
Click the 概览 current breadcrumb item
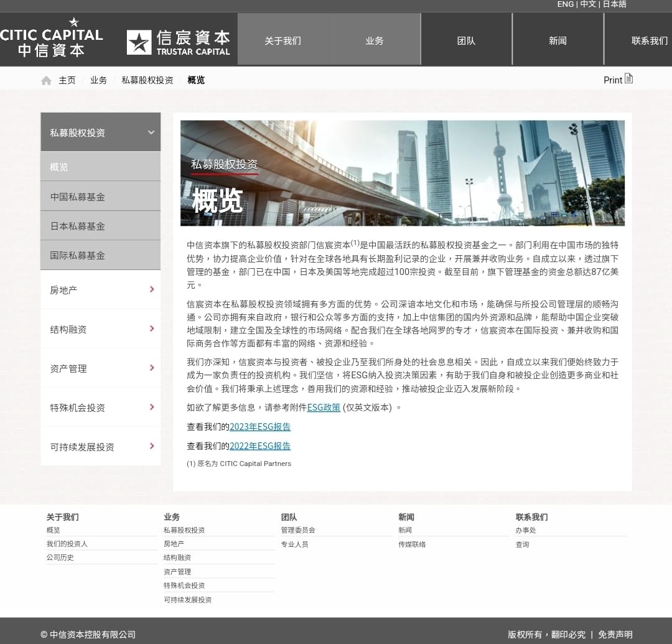pyautogui.click(x=196, y=80)
